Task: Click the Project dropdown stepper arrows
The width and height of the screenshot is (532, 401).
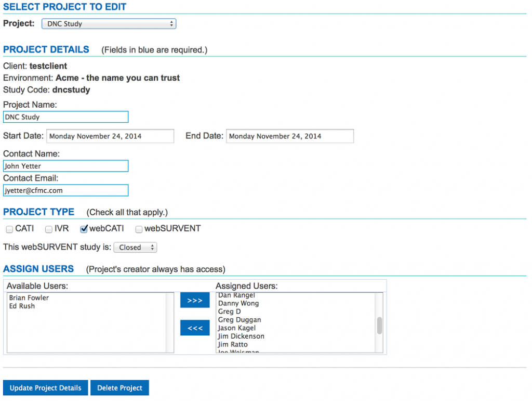Action: point(171,23)
